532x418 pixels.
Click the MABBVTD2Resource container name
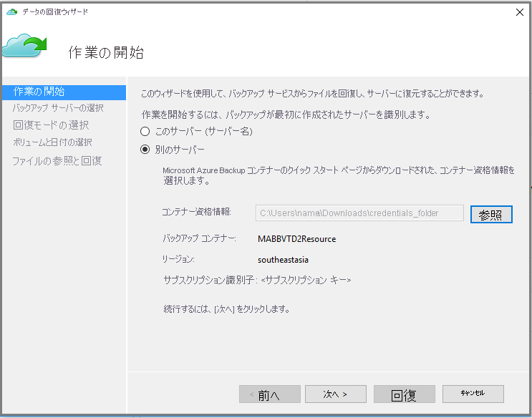point(297,239)
